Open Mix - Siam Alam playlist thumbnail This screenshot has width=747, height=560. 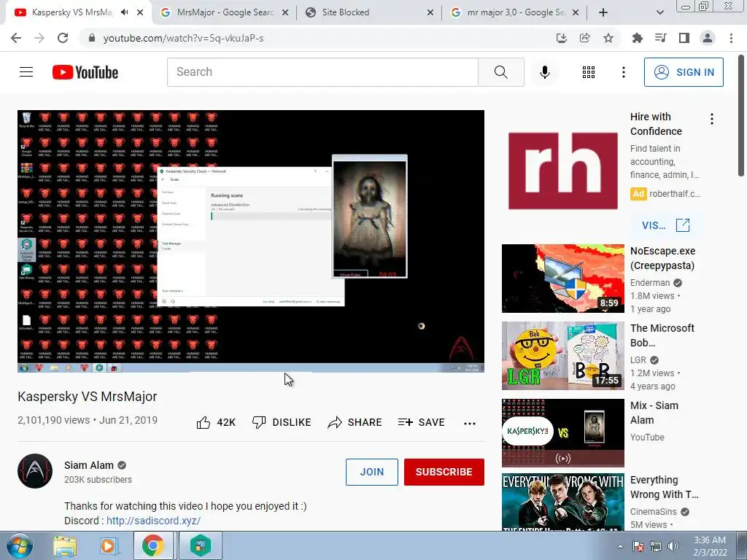click(x=563, y=433)
